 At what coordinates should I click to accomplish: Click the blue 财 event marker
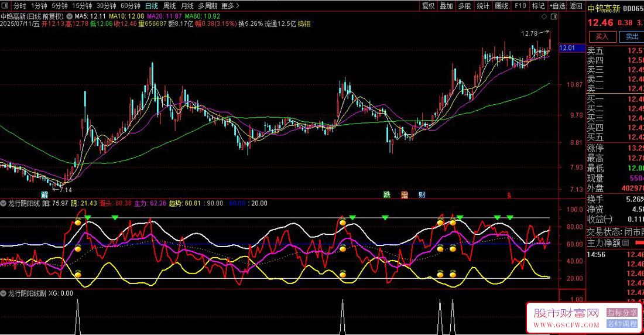tap(422, 195)
